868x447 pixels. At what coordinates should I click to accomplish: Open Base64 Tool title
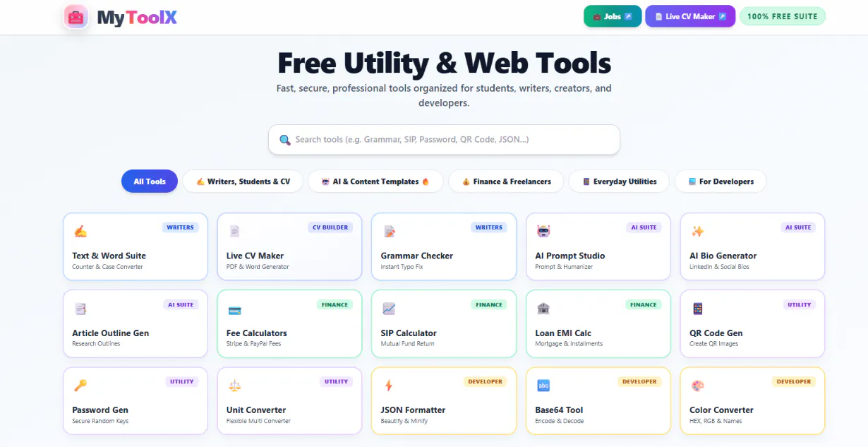click(x=560, y=410)
